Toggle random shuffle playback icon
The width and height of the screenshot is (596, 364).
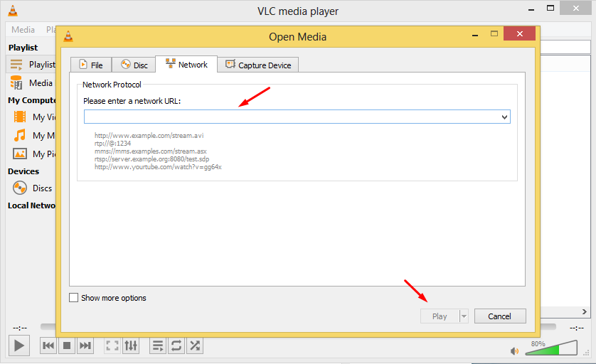pyautogui.click(x=195, y=346)
